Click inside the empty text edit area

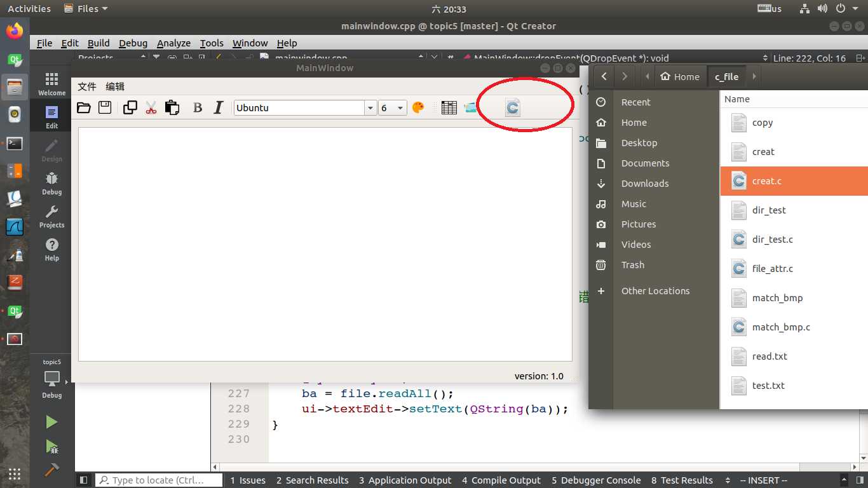[x=325, y=245]
